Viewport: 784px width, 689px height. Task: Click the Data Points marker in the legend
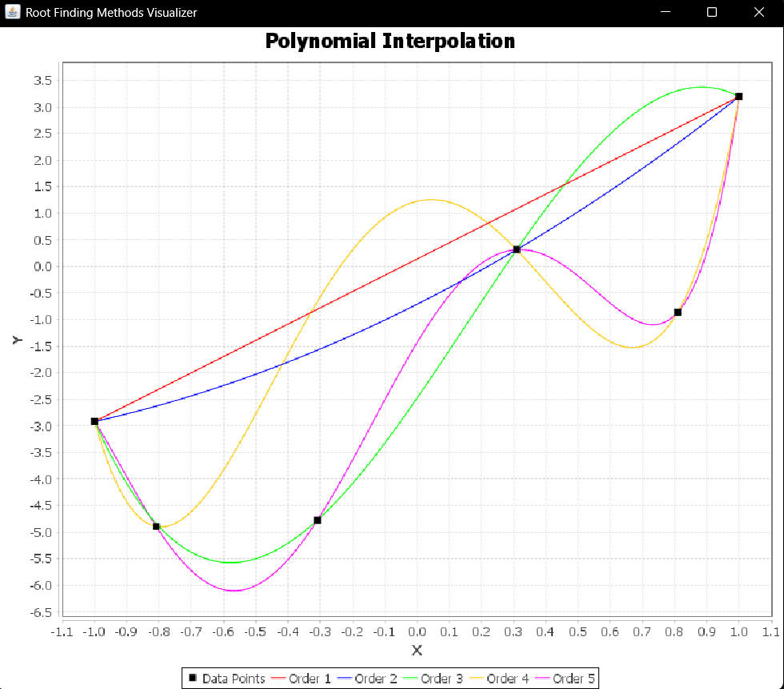click(x=191, y=678)
